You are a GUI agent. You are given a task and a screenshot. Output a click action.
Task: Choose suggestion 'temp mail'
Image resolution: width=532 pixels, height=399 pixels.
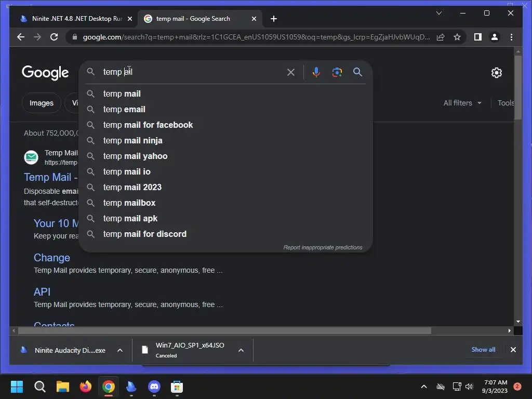coord(225,94)
